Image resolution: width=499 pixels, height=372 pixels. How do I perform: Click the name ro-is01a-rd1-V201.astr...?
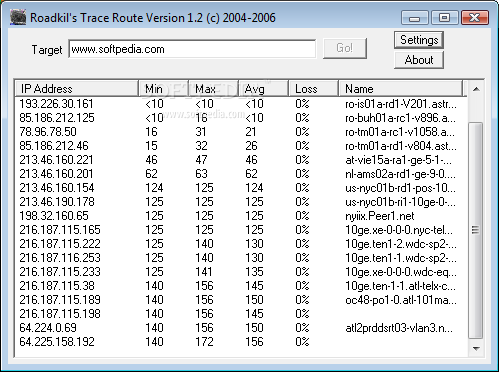coord(401,104)
